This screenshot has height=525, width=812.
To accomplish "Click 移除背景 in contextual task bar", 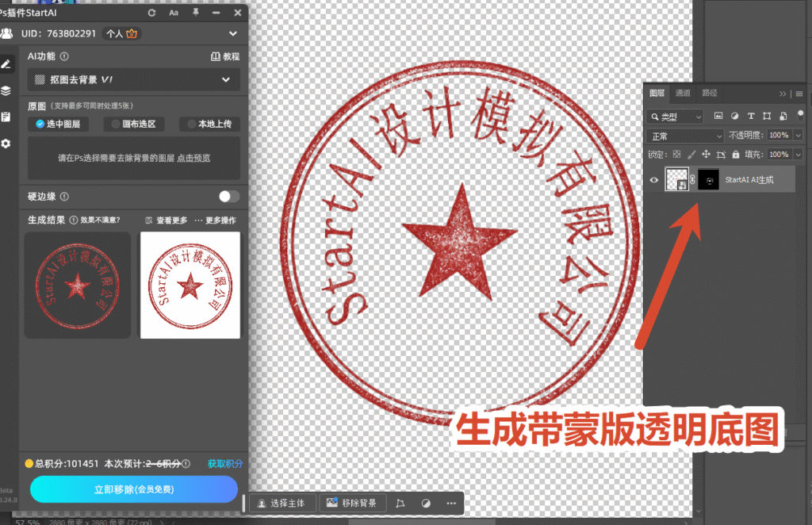I will pyautogui.click(x=351, y=504).
